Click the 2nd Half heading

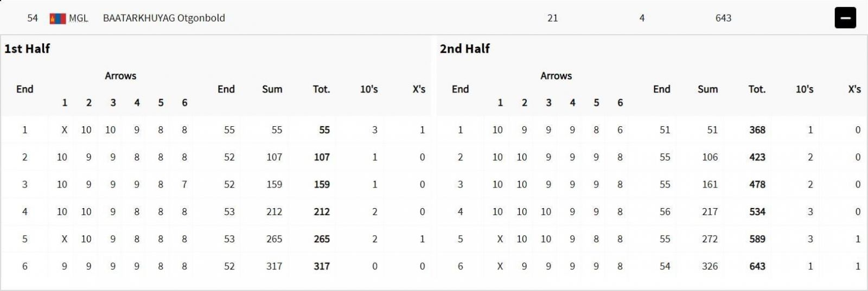(464, 49)
